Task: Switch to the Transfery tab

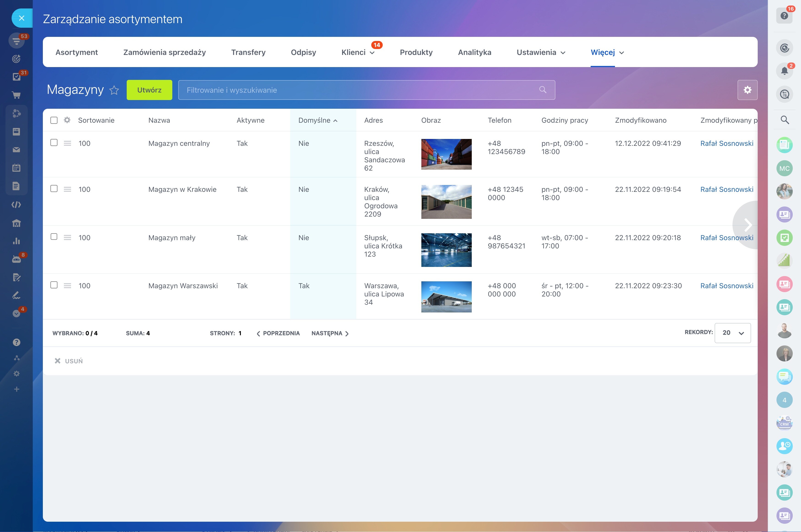Action: 248,52
